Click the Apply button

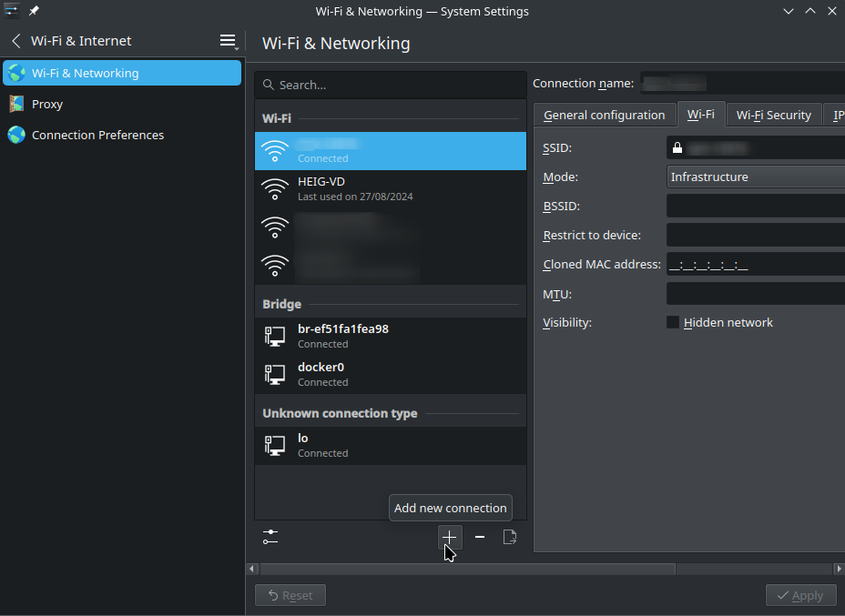coord(800,595)
